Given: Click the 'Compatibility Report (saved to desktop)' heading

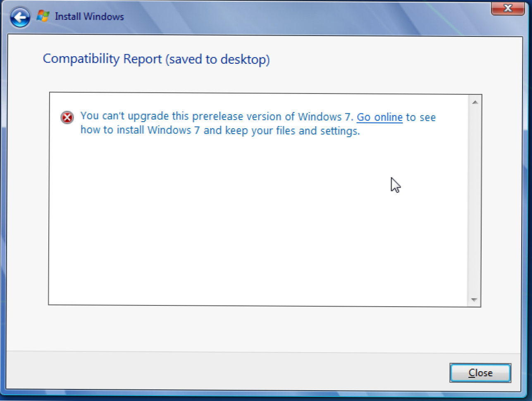Looking at the screenshot, I should pos(156,59).
